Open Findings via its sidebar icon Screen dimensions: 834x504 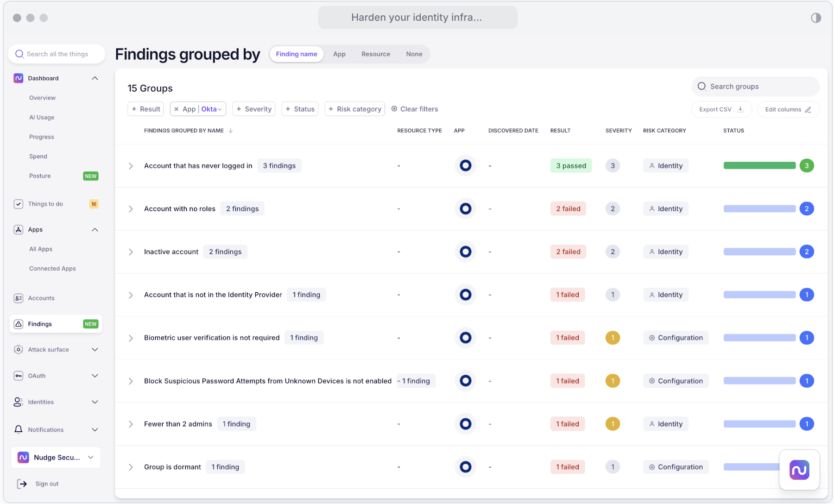click(x=19, y=324)
